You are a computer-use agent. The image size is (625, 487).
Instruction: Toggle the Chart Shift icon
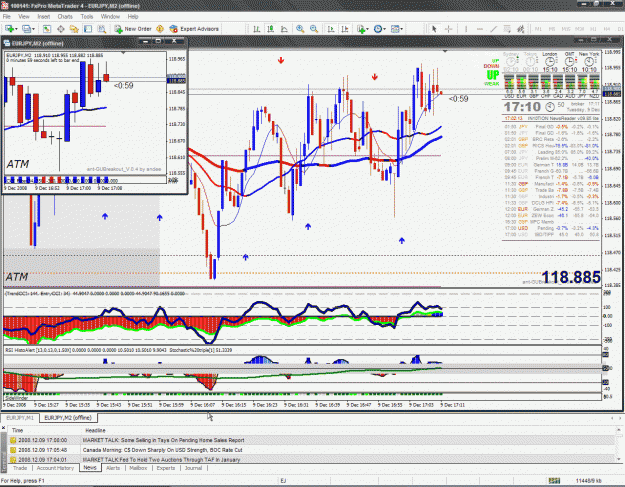click(x=345, y=29)
